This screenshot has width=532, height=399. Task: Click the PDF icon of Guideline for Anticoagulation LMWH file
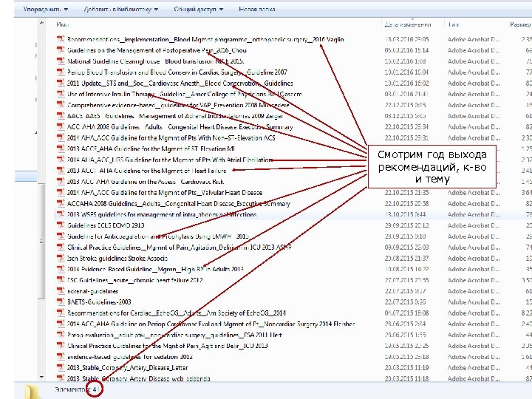point(61,236)
